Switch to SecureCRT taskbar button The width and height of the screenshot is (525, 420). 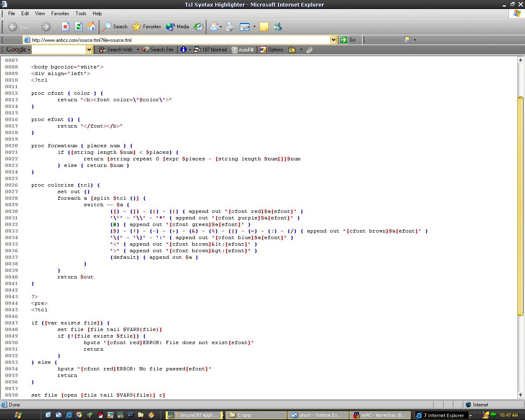click(194, 415)
